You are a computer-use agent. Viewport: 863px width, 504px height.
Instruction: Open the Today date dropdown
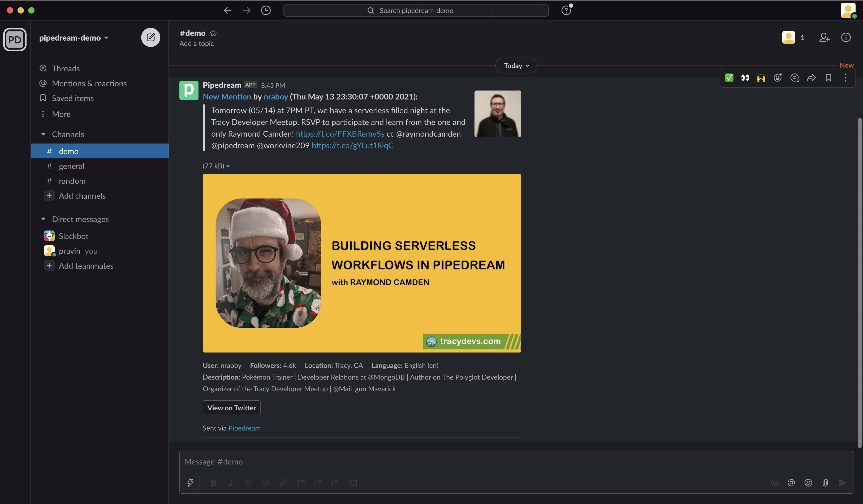(x=516, y=66)
